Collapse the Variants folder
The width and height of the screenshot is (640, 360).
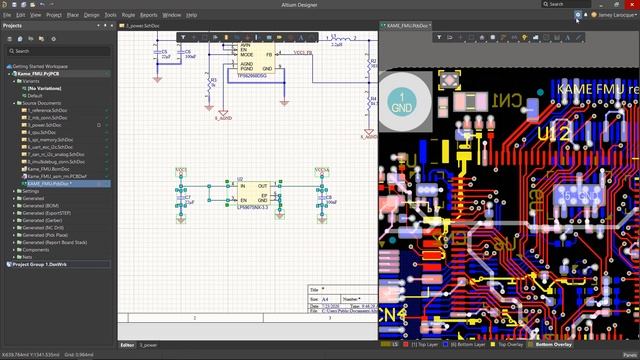click(x=14, y=81)
